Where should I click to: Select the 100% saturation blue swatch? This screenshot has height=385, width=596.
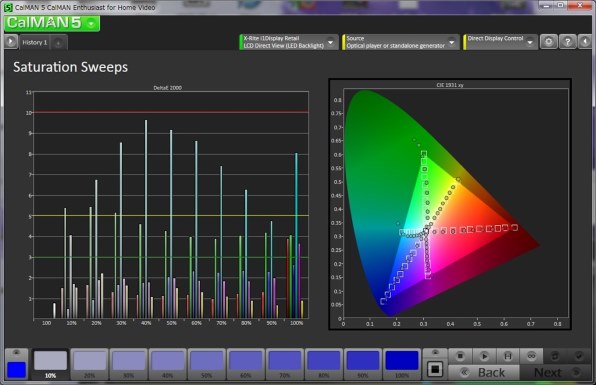click(402, 364)
